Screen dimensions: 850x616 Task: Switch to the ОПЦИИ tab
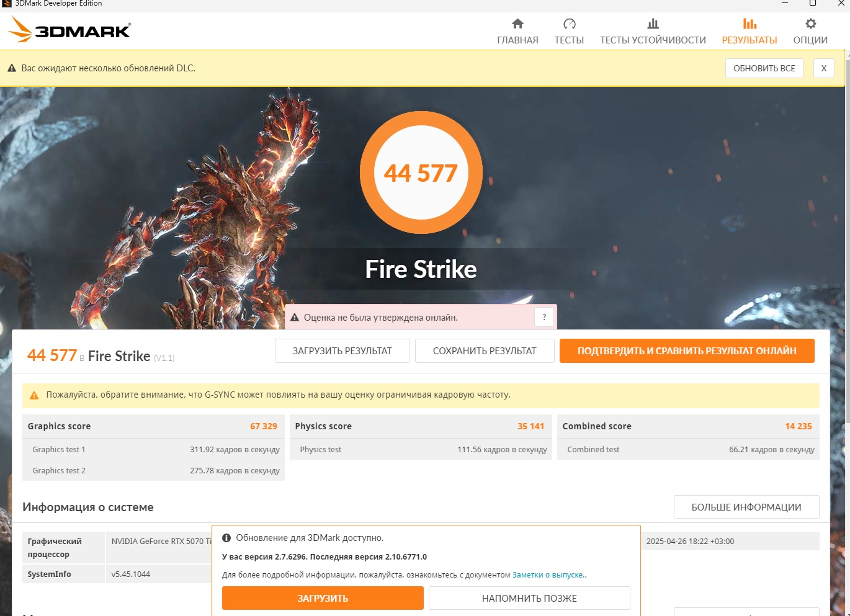click(810, 40)
